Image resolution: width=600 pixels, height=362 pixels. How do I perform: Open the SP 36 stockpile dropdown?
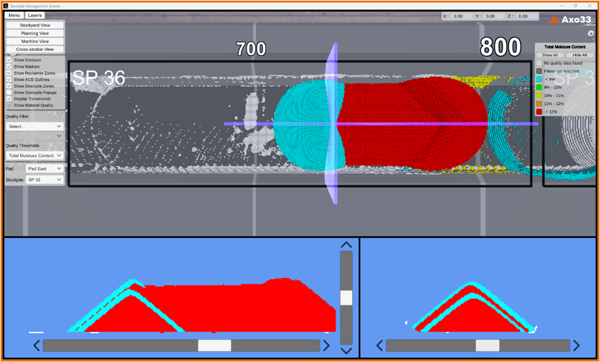pyautogui.click(x=44, y=179)
